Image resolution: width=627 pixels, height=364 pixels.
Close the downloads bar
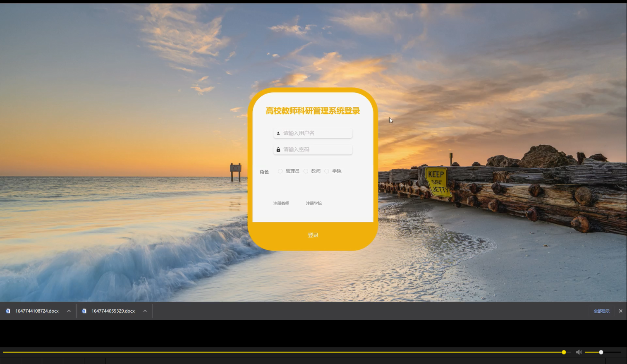[x=620, y=311]
